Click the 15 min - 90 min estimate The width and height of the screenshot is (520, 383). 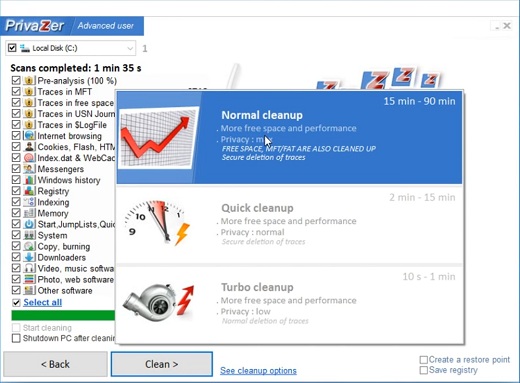(x=419, y=101)
